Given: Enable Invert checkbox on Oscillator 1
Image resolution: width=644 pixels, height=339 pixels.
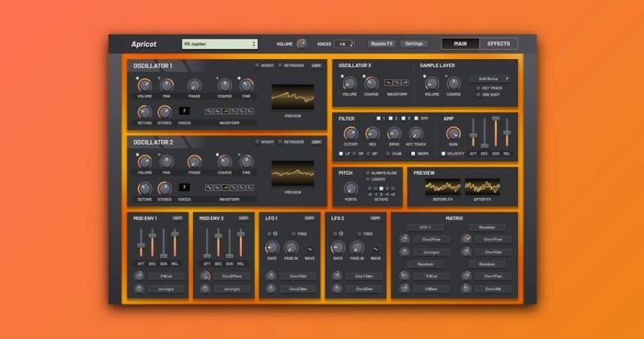Looking at the screenshot, I should click(258, 65).
